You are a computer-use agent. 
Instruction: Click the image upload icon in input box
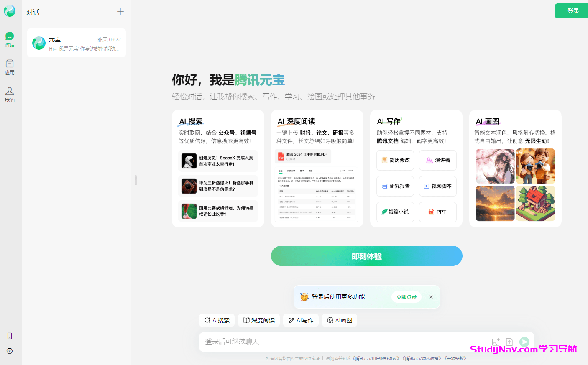click(x=496, y=342)
